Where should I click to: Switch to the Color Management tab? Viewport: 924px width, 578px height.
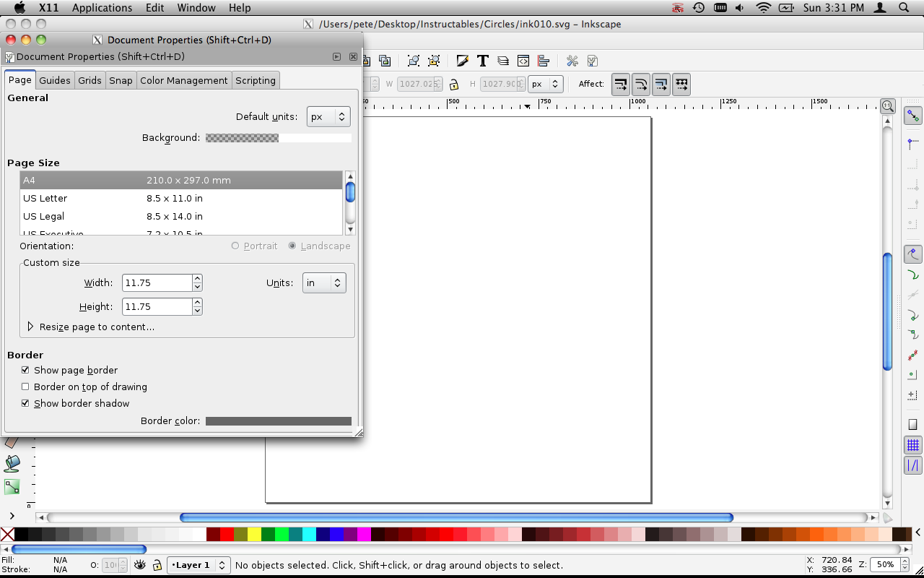[184, 80]
